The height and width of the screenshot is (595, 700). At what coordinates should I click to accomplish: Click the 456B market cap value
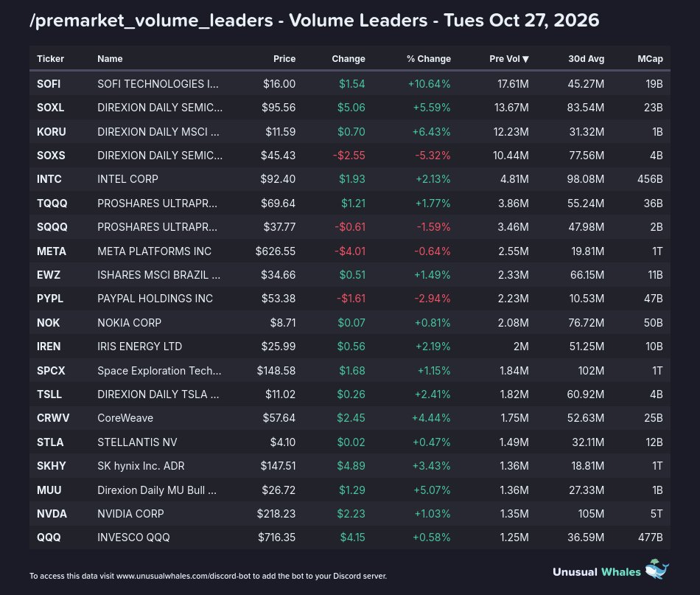click(x=651, y=179)
